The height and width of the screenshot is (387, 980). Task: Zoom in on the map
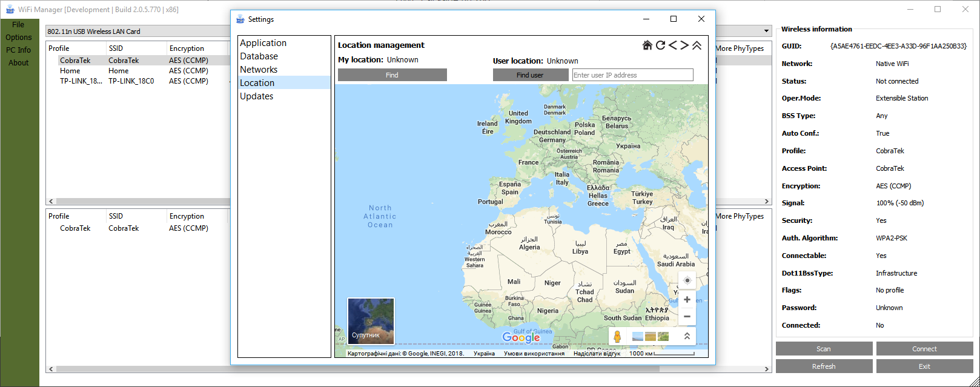click(x=687, y=300)
